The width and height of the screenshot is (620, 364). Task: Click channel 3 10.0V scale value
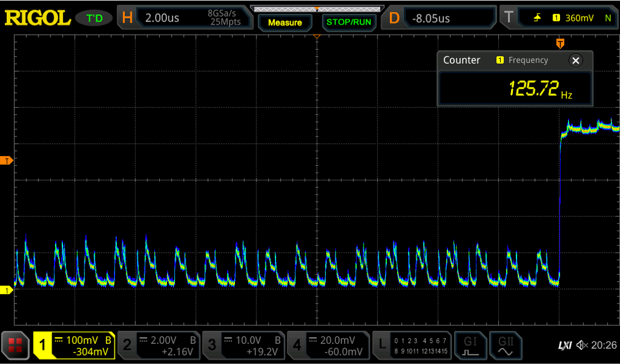coord(248,340)
